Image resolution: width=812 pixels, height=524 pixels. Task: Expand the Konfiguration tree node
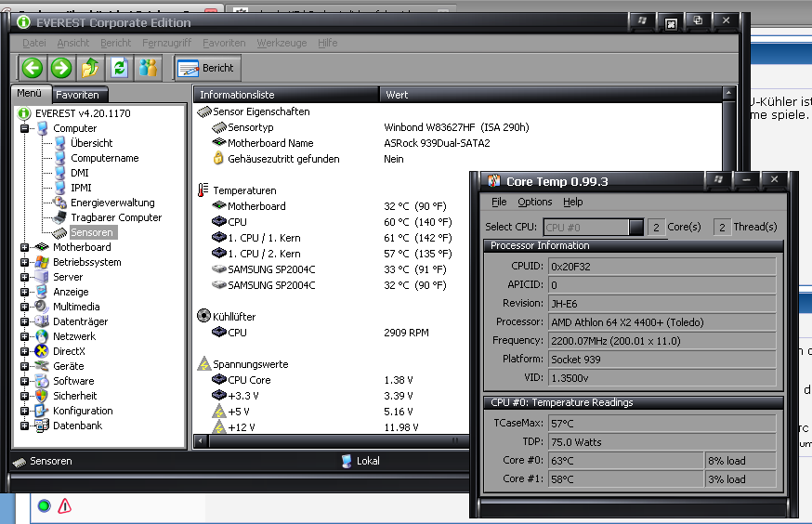coord(24,411)
